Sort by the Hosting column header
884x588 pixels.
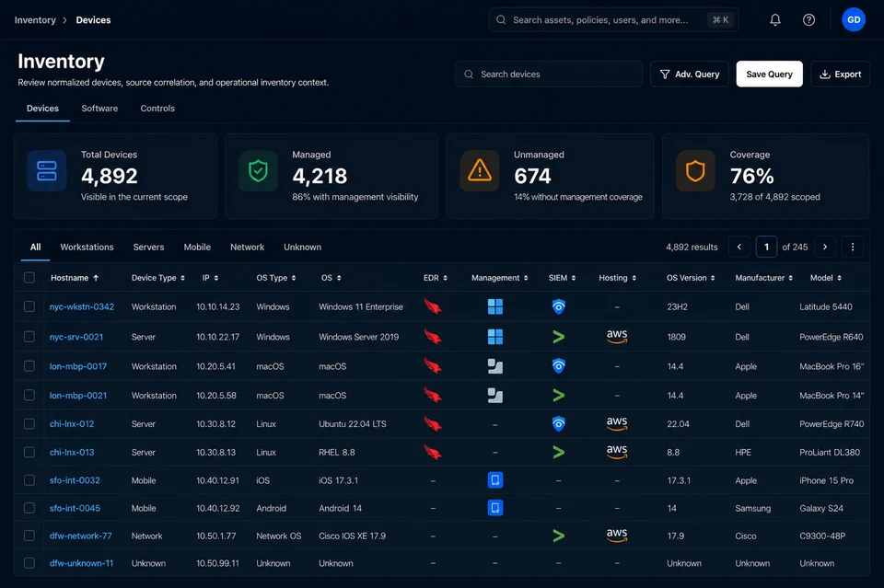[617, 278]
